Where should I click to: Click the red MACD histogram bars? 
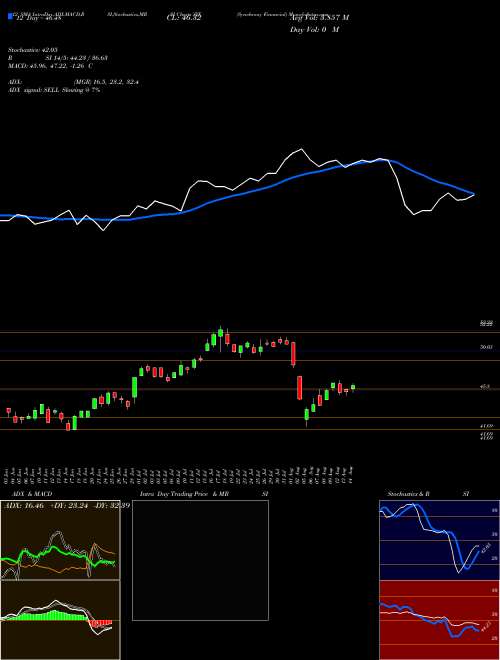click(101, 623)
